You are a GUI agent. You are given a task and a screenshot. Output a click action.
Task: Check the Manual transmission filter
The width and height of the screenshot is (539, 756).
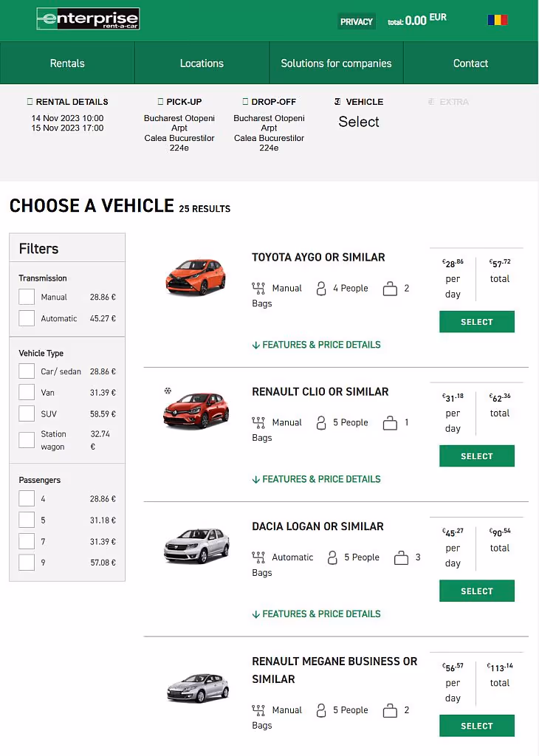27,297
